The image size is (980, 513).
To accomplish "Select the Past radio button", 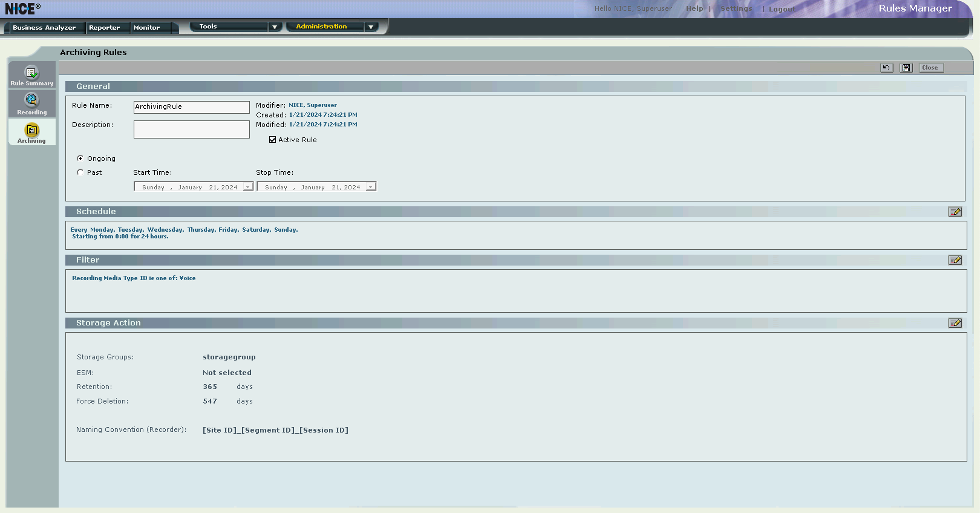I will tap(80, 172).
